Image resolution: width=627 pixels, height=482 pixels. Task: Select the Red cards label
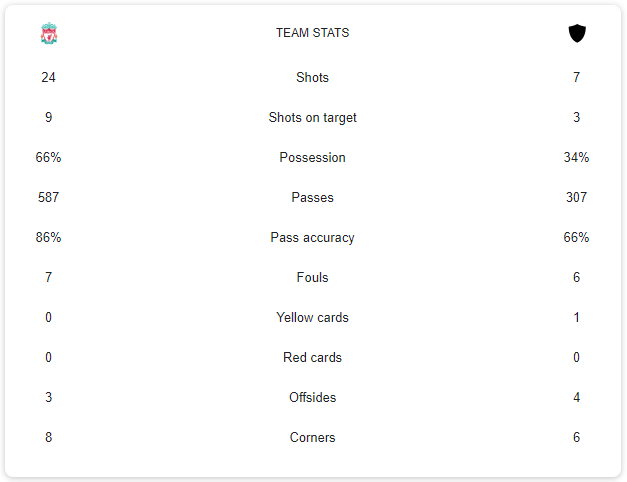point(313,358)
